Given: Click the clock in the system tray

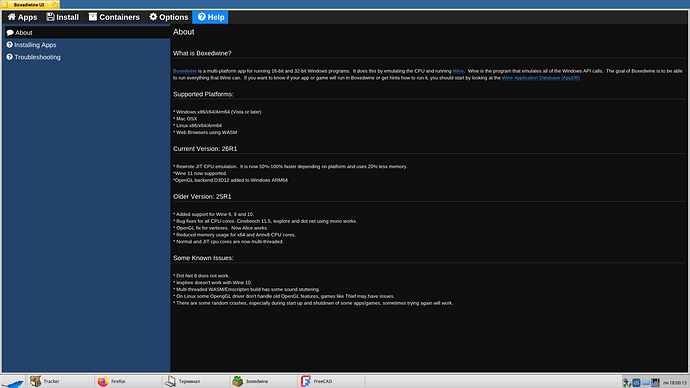Looking at the screenshot, I should [x=675, y=383].
